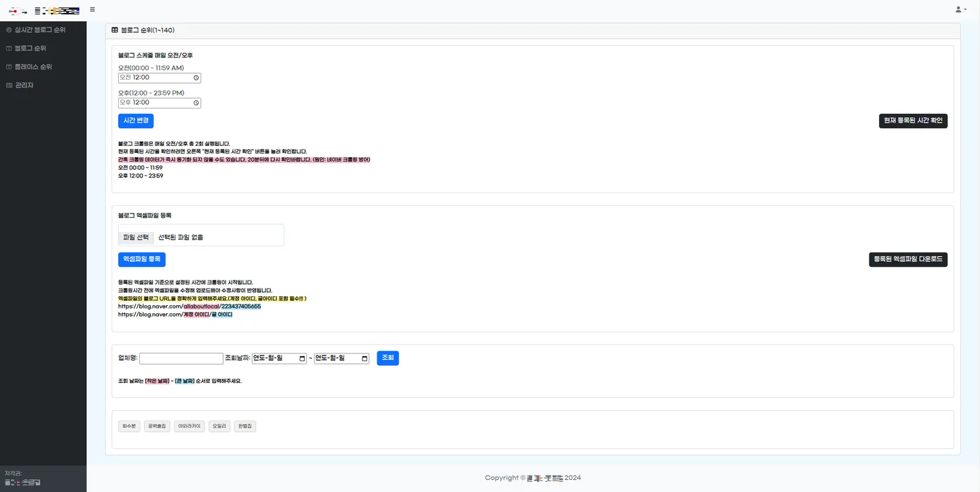980x492 pixels.
Task: Select the 화수분 company tag
Action: pyautogui.click(x=129, y=426)
